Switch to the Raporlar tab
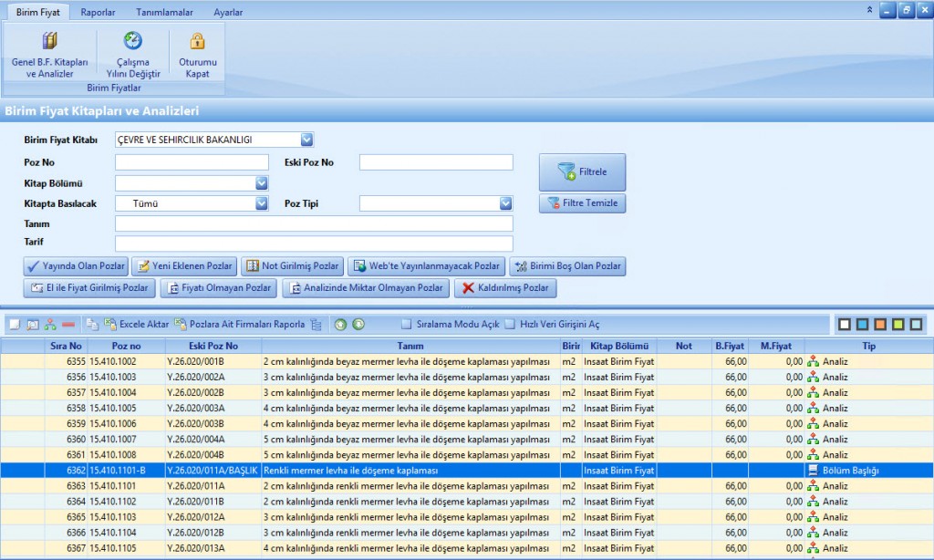The width and height of the screenshot is (934, 560). tap(98, 13)
